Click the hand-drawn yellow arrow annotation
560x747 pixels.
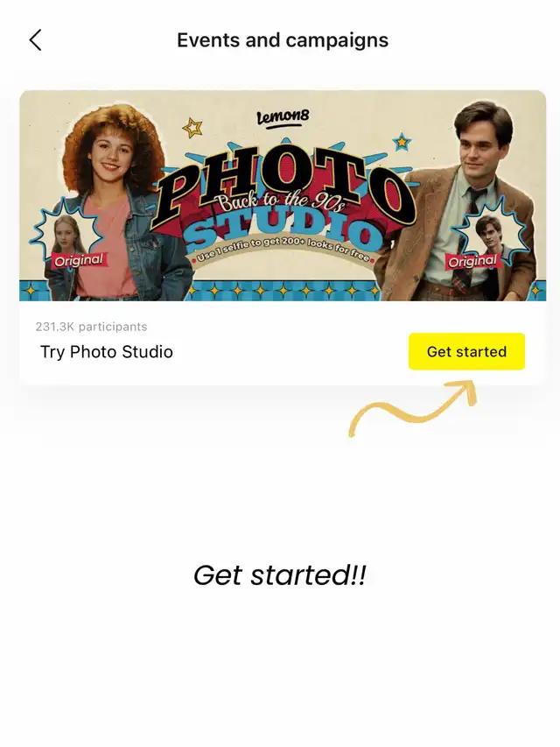(412, 407)
